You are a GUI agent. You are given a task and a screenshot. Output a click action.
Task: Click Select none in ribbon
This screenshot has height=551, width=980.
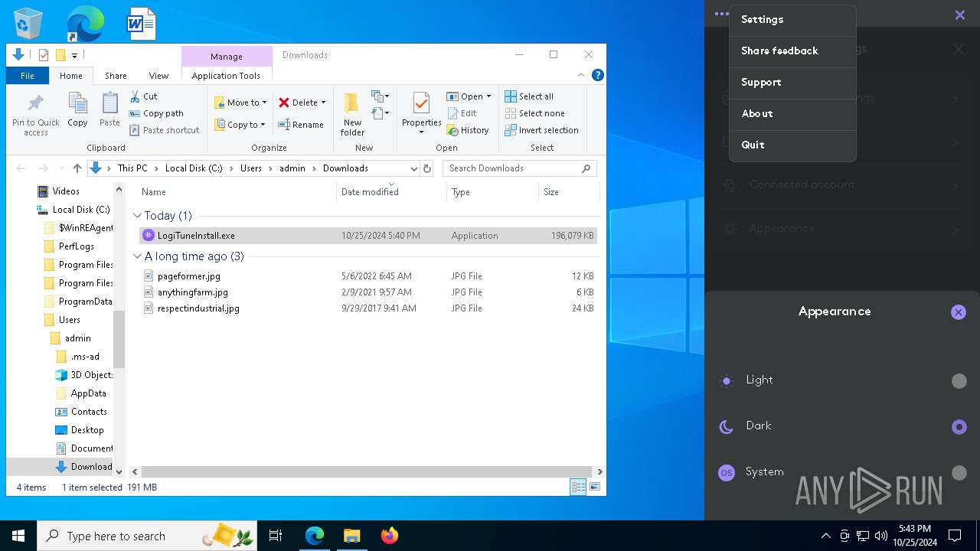click(x=534, y=113)
